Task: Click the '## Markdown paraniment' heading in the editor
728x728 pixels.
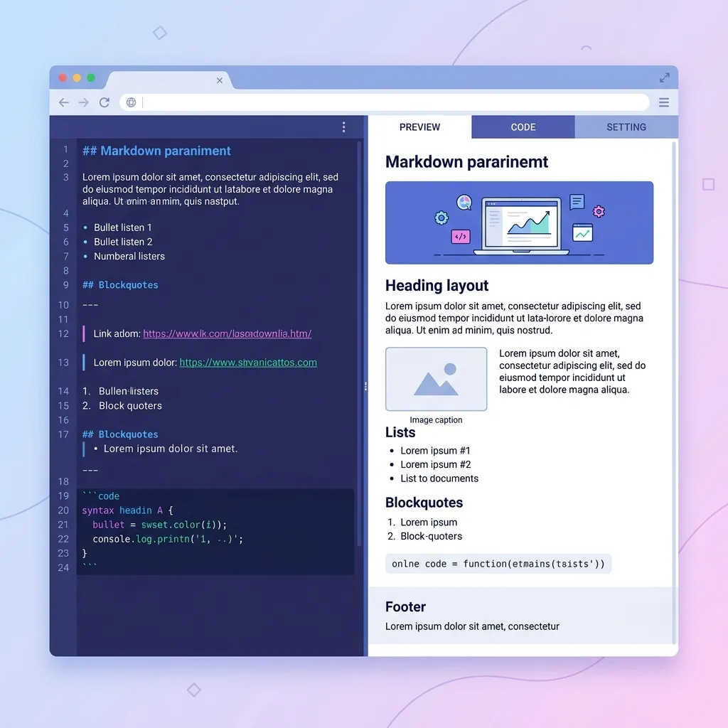Action: (156, 151)
